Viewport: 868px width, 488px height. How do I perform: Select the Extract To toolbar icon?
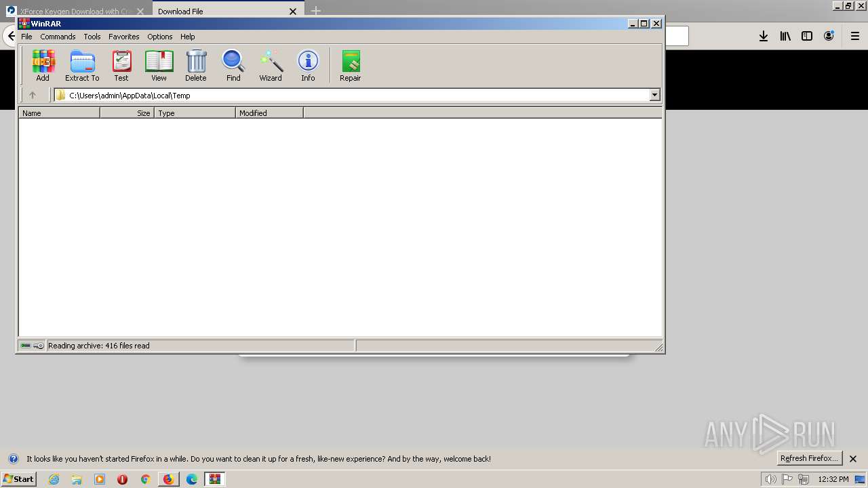click(x=82, y=66)
